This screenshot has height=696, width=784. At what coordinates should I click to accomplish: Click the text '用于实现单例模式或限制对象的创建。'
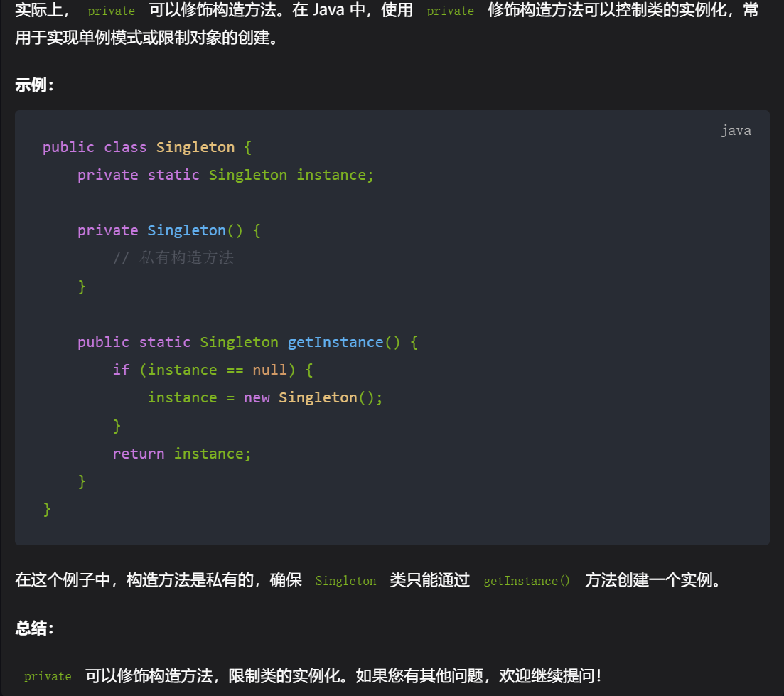pyautogui.click(x=147, y=38)
